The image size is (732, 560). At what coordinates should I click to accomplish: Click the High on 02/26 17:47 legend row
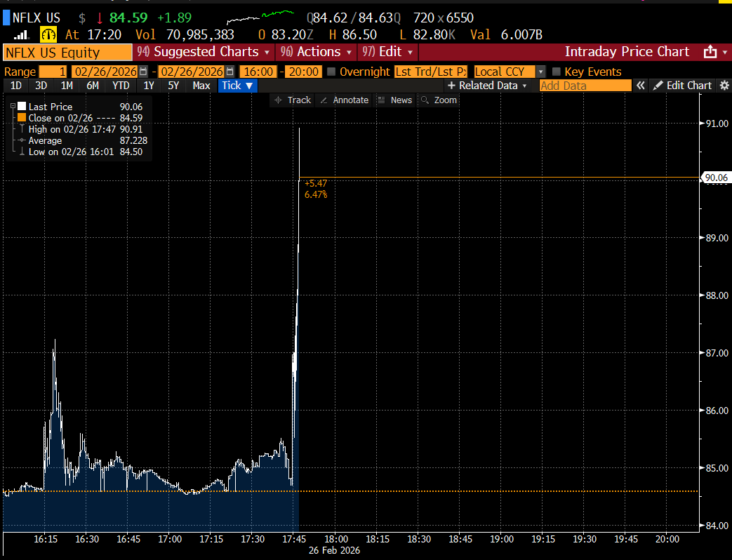pyautogui.click(x=81, y=129)
